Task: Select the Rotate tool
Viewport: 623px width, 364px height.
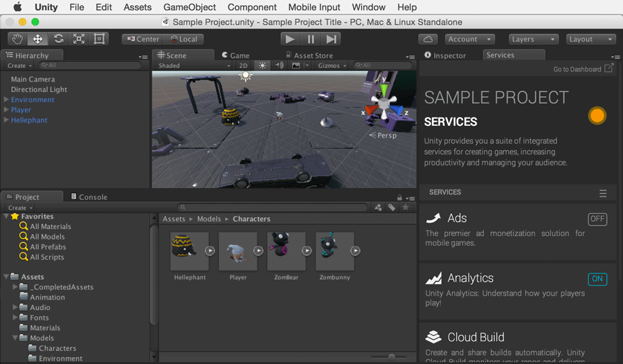Action: pos(58,39)
